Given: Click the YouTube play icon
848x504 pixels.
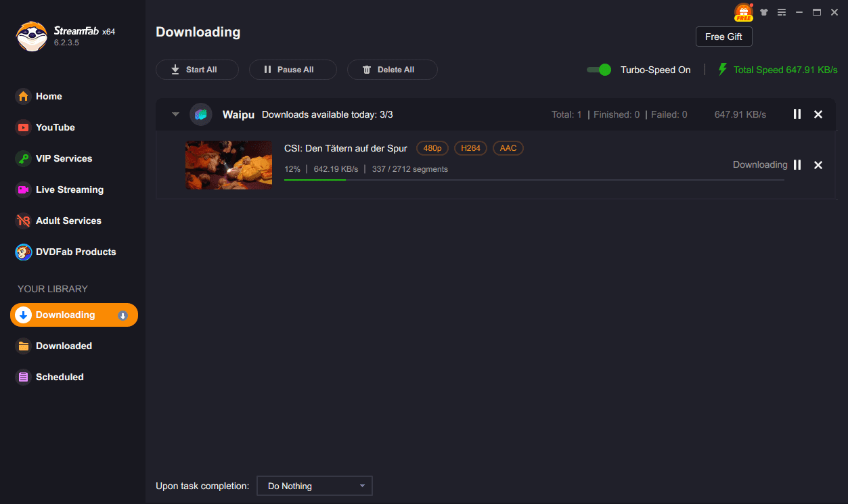Looking at the screenshot, I should pos(24,127).
